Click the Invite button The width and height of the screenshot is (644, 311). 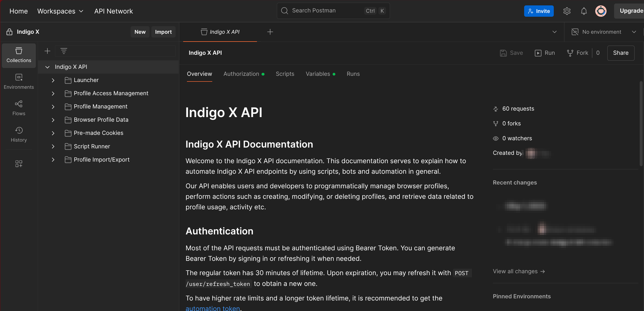coord(539,11)
